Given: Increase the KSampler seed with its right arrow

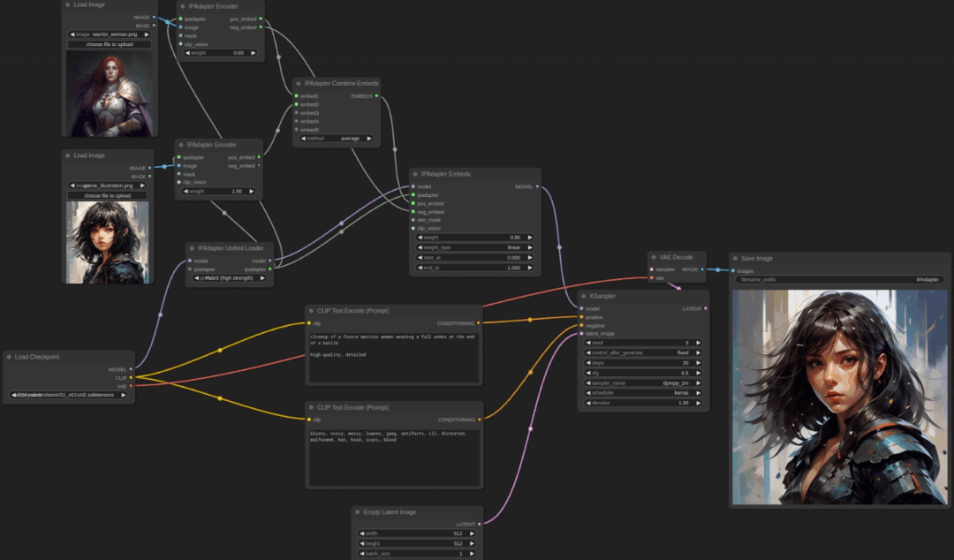Looking at the screenshot, I should (699, 343).
